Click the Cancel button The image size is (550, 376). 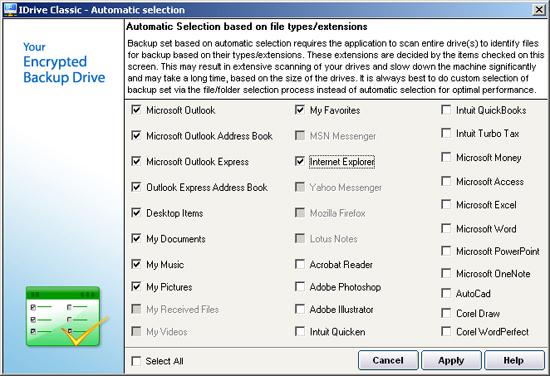click(388, 360)
